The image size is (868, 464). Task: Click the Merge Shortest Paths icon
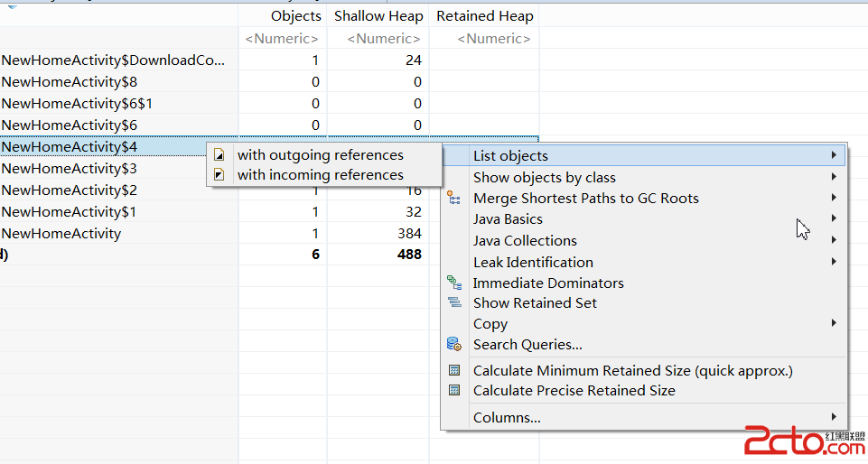(x=454, y=199)
